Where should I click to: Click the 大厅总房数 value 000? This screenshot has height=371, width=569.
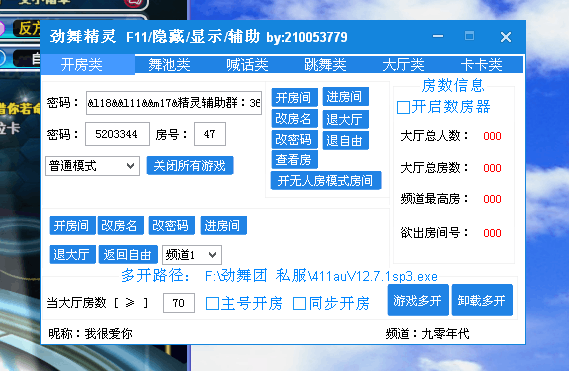[492, 168]
